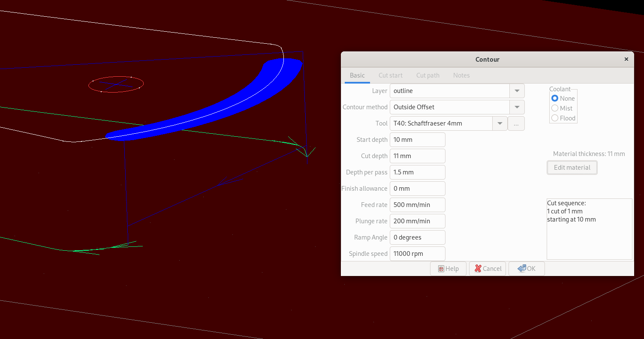Open the Cut path tab
Screen dimensions: 644x339
pos(427,75)
